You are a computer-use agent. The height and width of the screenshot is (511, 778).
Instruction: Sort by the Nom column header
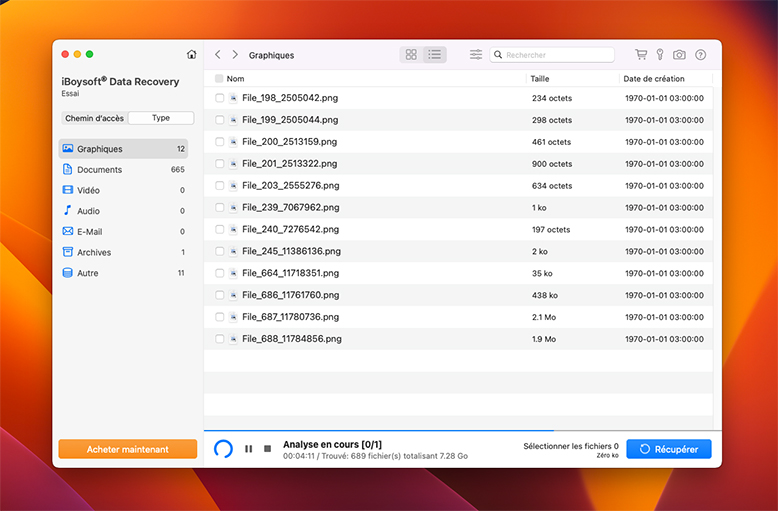click(235, 78)
